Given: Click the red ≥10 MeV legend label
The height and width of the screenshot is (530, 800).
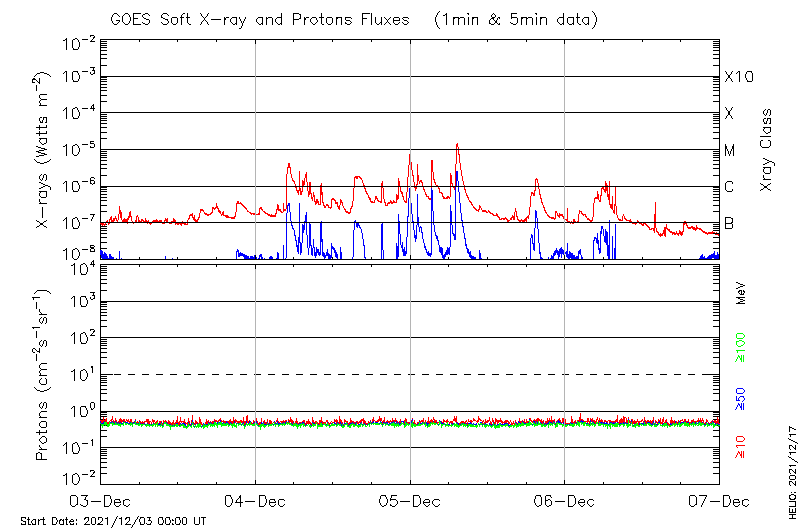Looking at the screenshot, I should pos(741,446).
